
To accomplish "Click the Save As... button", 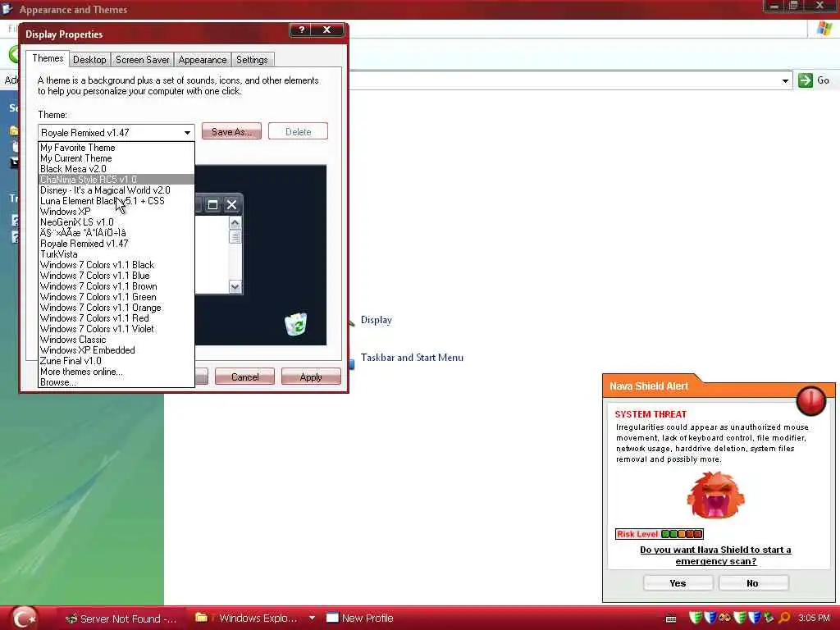I will click(x=231, y=132).
